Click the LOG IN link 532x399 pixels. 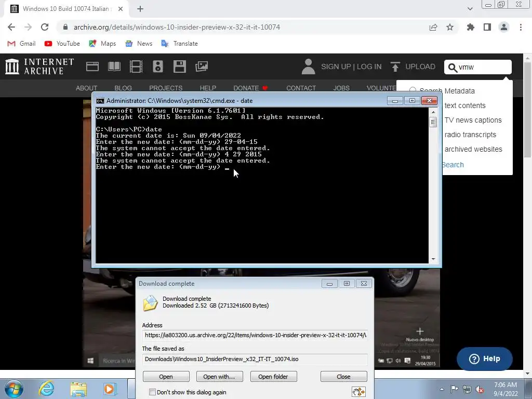369,66
